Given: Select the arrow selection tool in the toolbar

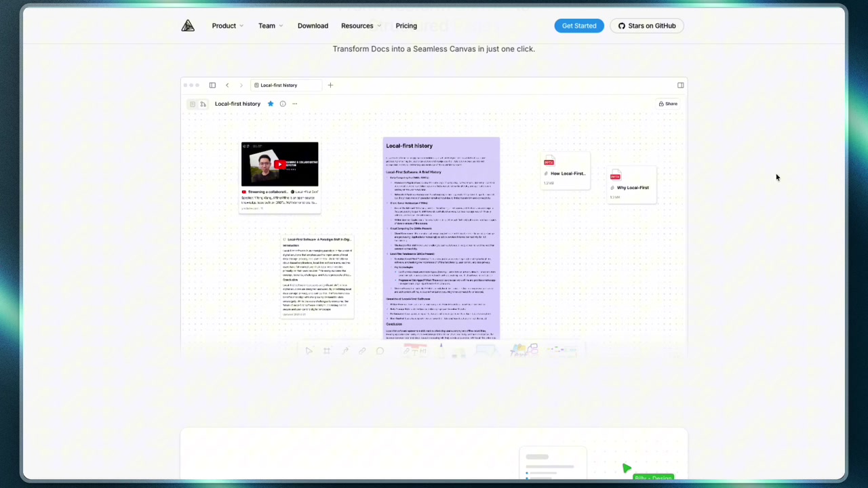Looking at the screenshot, I should [x=309, y=350].
